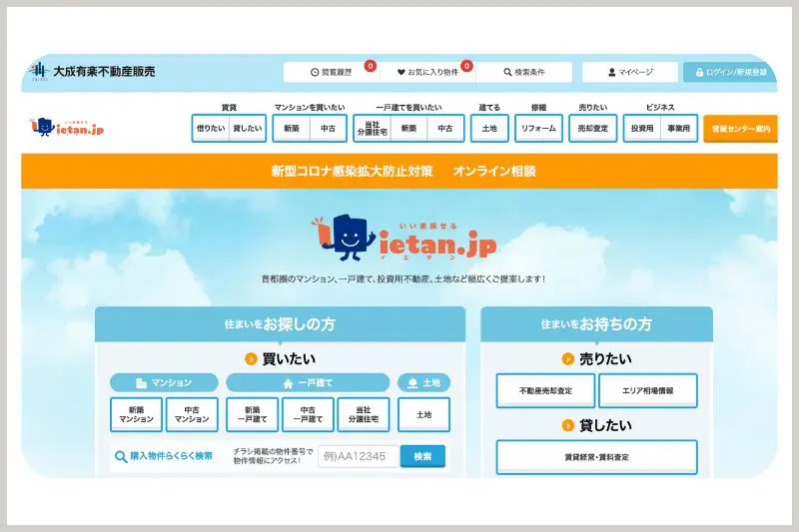Viewport: 799px width, 532px height.
Task: Focus the 例)AA12345 property number field
Action: [x=358, y=456]
